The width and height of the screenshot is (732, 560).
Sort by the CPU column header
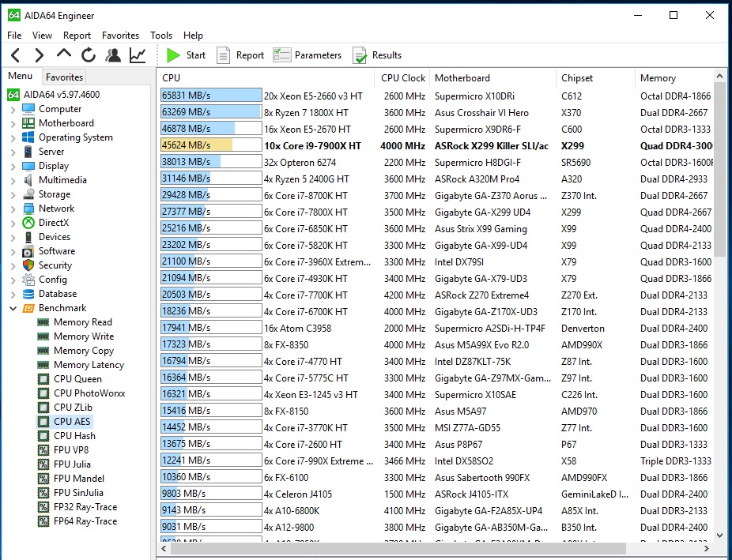(x=266, y=78)
